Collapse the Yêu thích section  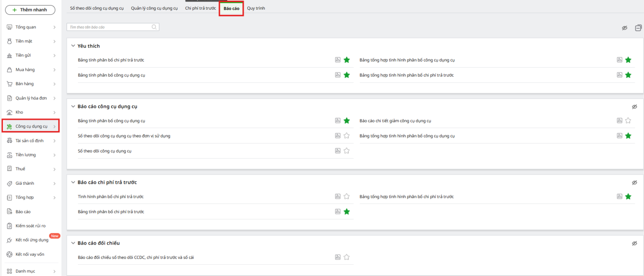click(73, 46)
